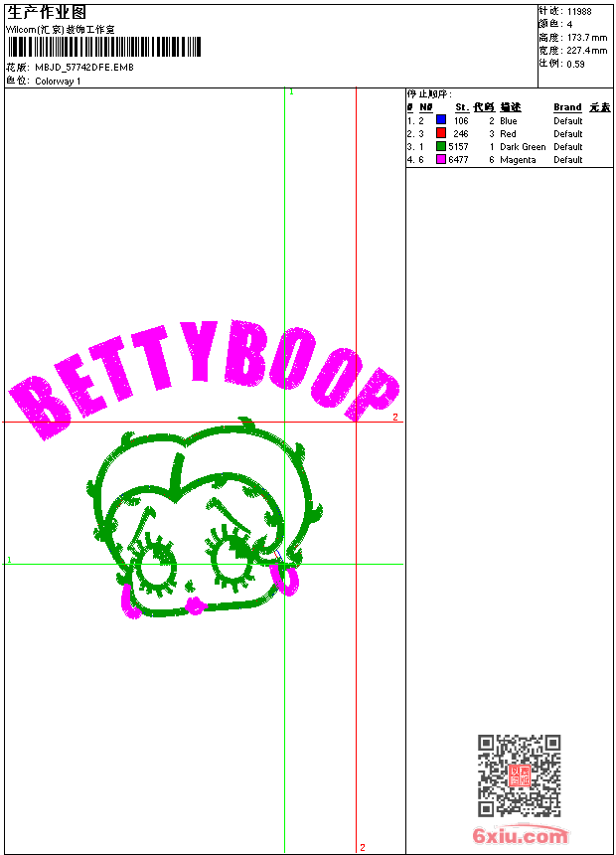Image resolution: width=616 pixels, height=855 pixels.
Task: Click the file name MBJD_57742DFE.EMB
Action: [x=84, y=68]
